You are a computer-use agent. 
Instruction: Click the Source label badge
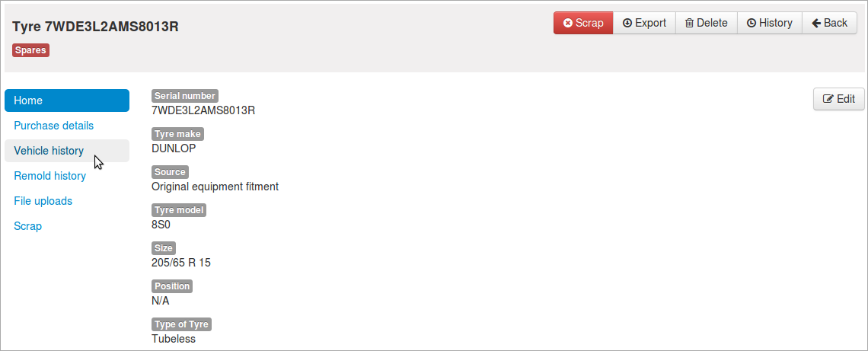170,172
